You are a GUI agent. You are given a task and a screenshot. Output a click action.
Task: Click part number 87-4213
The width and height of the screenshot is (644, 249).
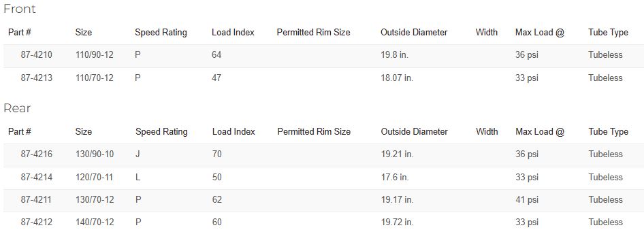click(x=37, y=78)
